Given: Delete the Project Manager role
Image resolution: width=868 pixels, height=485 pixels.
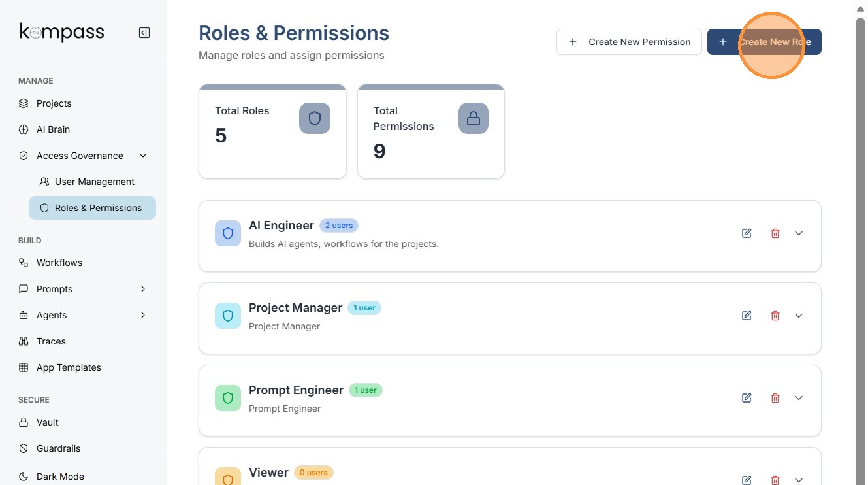Looking at the screenshot, I should point(775,316).
